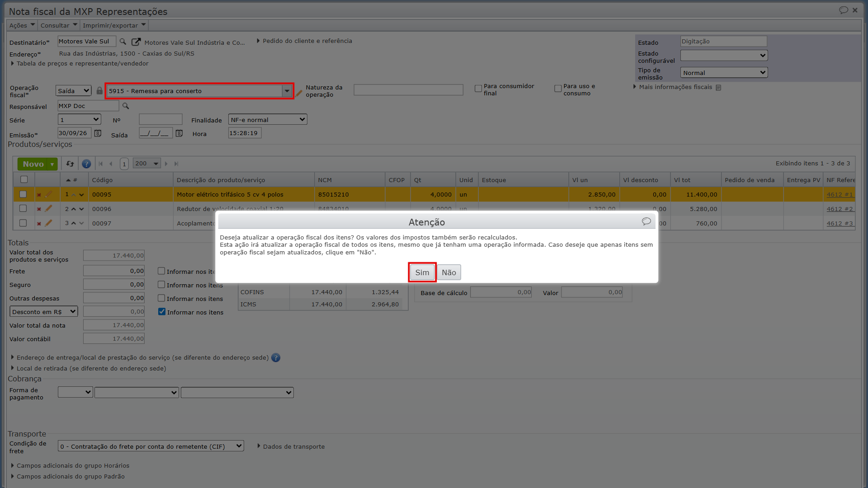Screen dimensions: 868x488
Task: Click the comment bubble in Atenção dialog
Action: 646,221
